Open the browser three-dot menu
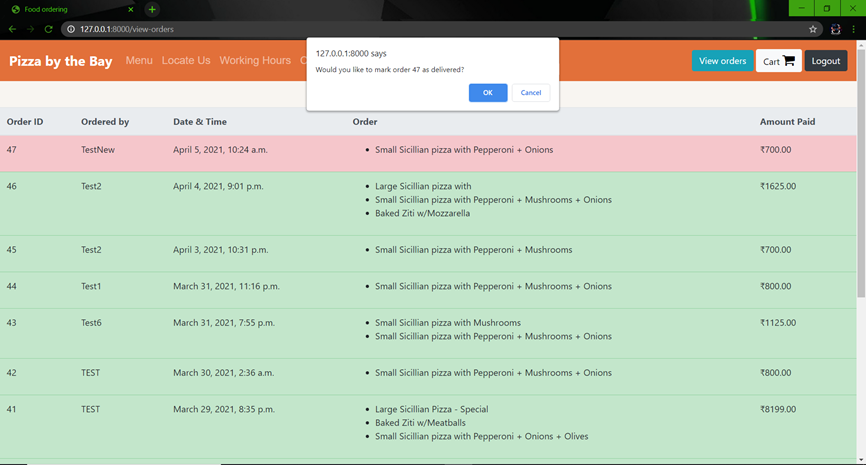The image size is (866, 465). pyautogui.click(x=854, y=29)
